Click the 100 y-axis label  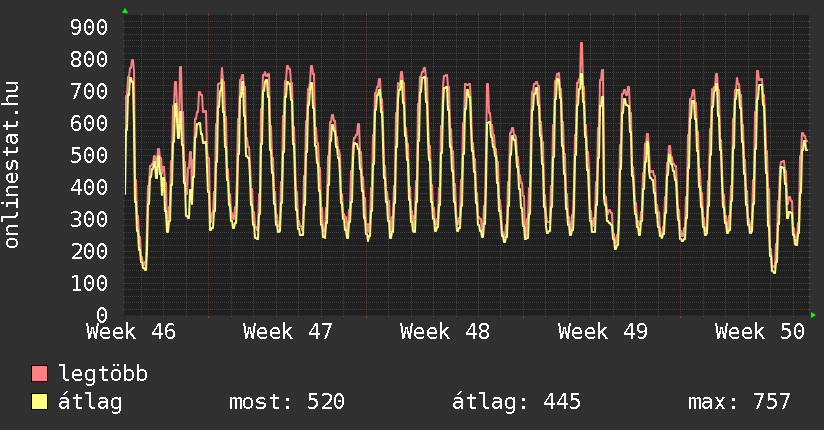coord(89,283)
